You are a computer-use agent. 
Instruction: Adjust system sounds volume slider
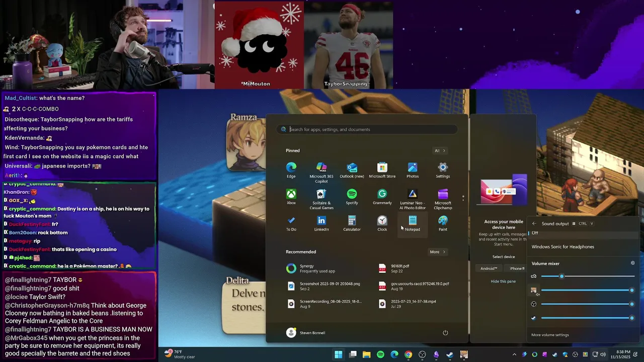pyautogui.click(x=588, y=276)
